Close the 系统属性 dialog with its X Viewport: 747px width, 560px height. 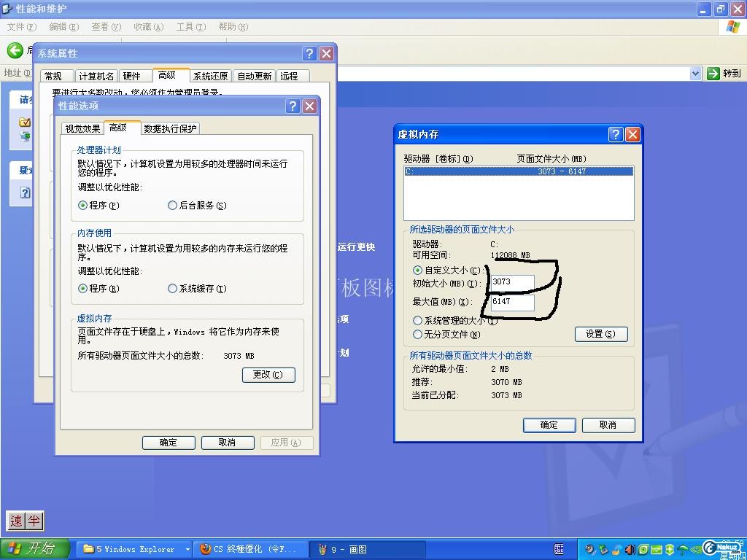(326, 53)
